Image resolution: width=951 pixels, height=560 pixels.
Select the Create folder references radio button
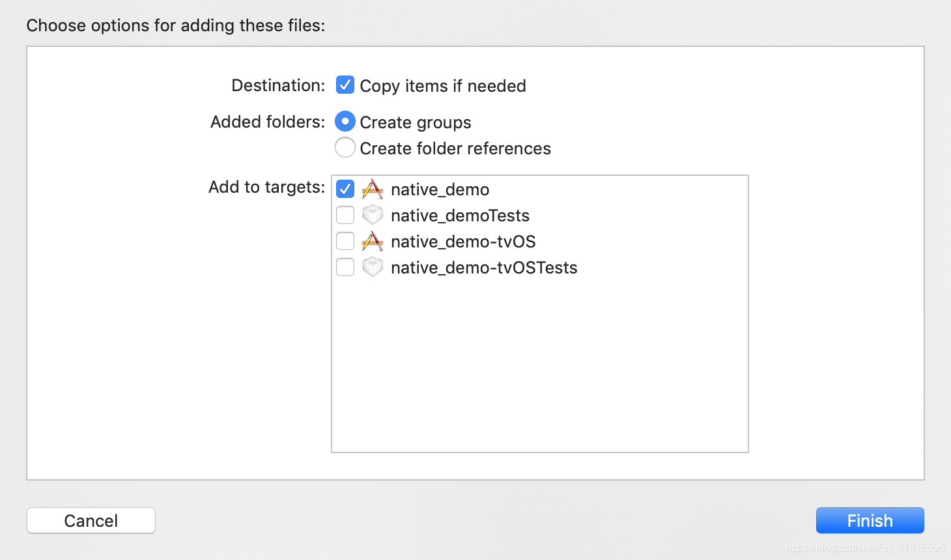pyautogui.click(x=345, y=147)
